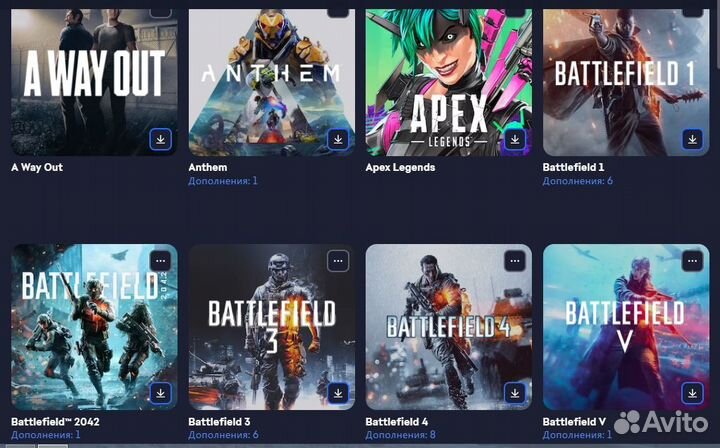Click download icon on Battlefield 4 cover
The height and width of the screenshot is (448, 720).
[x=515, y=393]
